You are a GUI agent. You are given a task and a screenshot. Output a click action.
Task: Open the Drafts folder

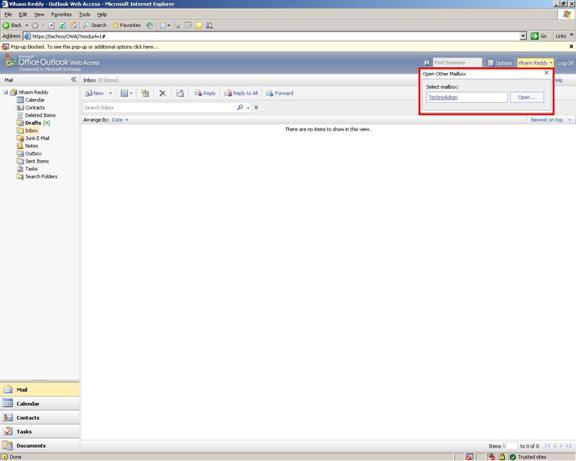(x=33, y=123)
